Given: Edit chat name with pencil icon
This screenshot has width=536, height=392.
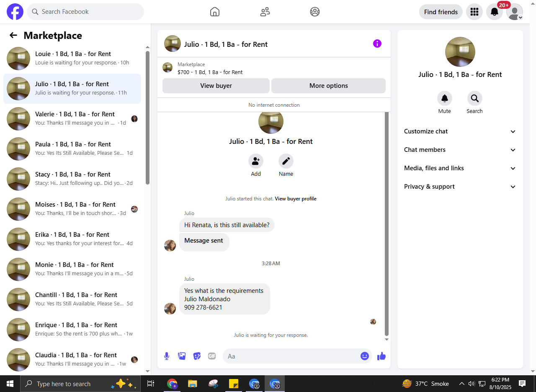Looking at the screenshot, I should (x=286, y=161).
